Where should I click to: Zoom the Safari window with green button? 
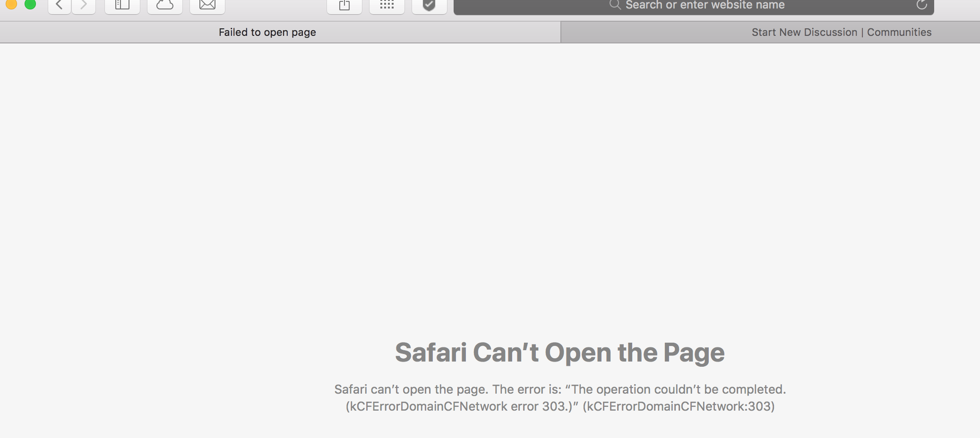pos(30,4)
